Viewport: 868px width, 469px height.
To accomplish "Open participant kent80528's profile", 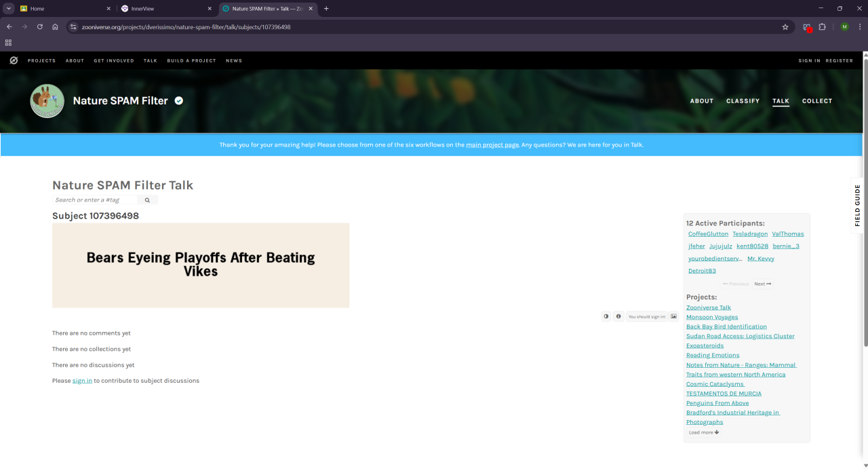I will click(x=752, y=246).
